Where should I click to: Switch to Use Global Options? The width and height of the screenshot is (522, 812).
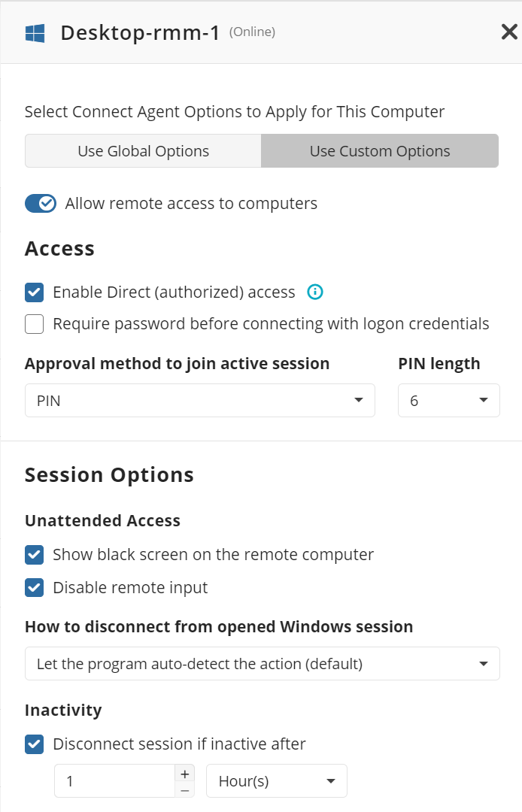coord(143,150)
